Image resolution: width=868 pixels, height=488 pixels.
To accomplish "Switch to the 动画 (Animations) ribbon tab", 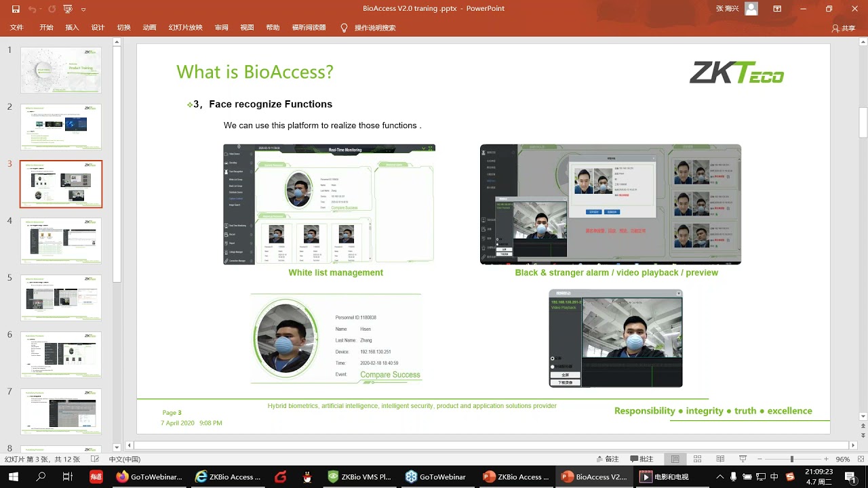I will coord(149,28).
